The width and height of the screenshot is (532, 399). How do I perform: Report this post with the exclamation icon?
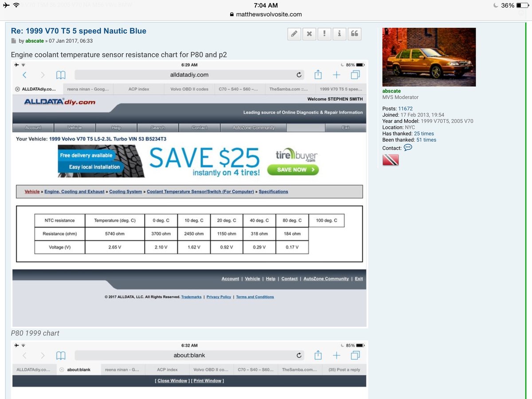click(x=324, y=34)
